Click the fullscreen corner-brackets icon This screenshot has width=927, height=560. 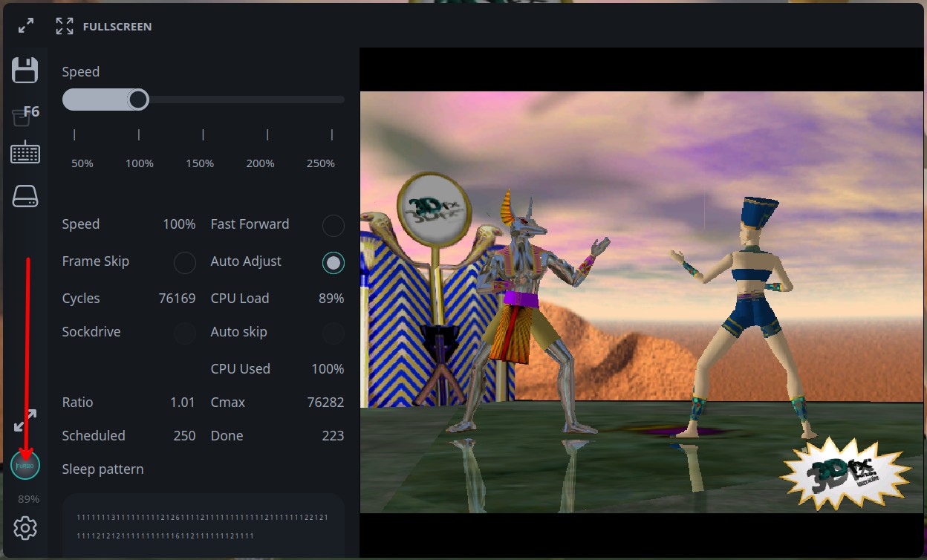[65, 26]
